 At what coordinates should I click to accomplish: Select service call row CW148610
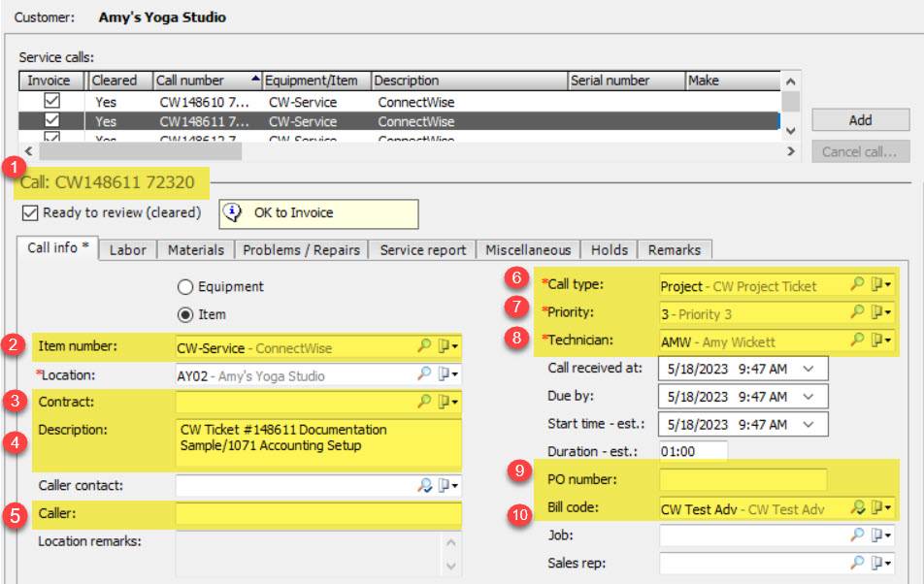400,102
